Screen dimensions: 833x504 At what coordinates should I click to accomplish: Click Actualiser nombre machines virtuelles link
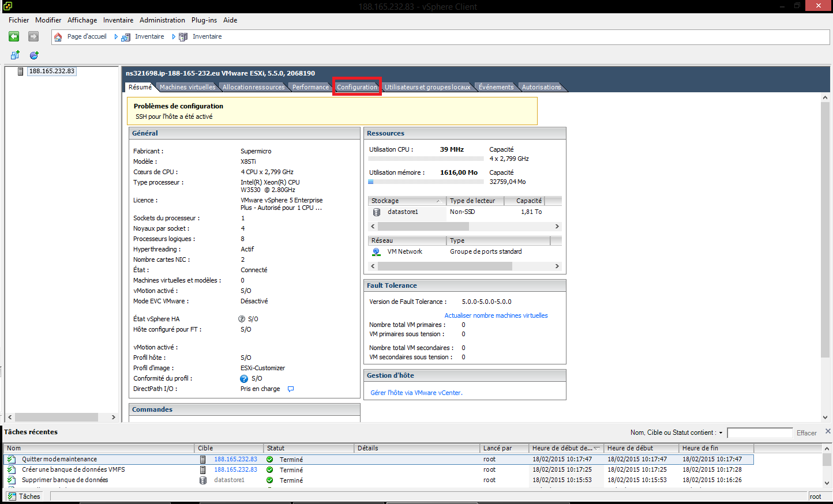tap(496, 315)
